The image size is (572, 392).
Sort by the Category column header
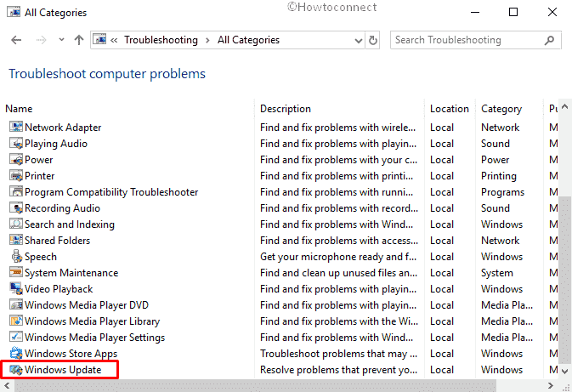(x=501, y=109)
